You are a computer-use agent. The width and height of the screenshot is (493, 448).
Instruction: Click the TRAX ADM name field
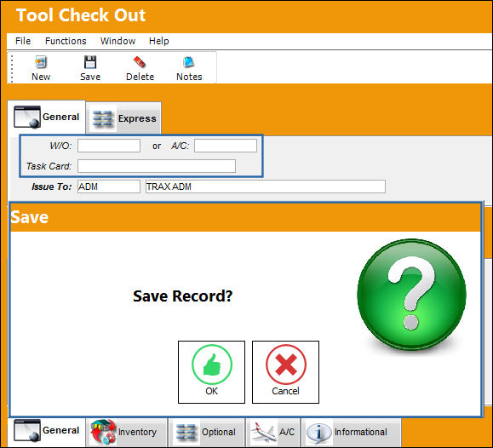tap(266, 187)
